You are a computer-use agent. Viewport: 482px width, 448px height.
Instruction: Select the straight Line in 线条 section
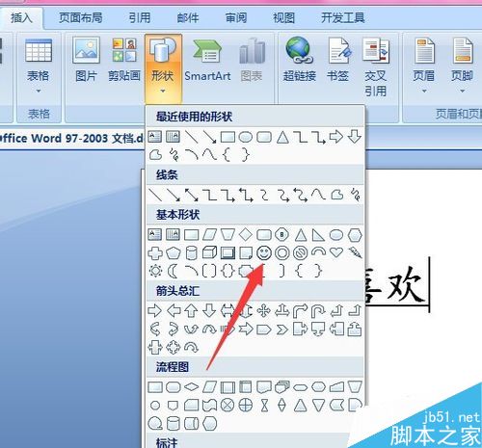pyautogui.click(x=155, y=195)
